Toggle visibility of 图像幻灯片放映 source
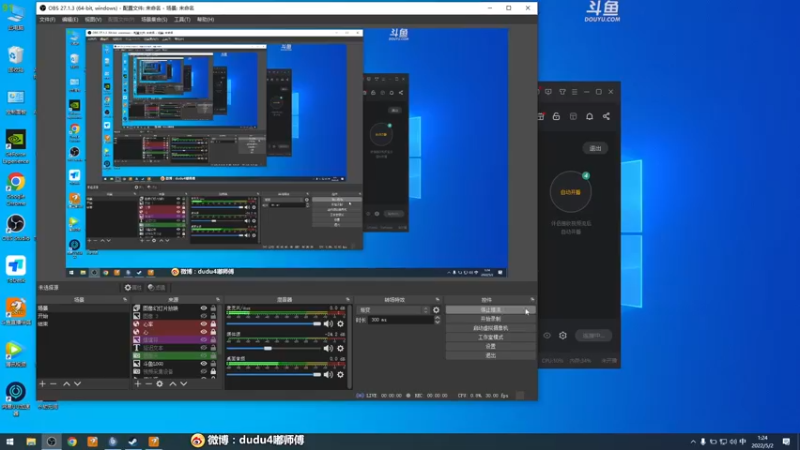Viewport: 800px width, 450px height. [x=204, y=308]
